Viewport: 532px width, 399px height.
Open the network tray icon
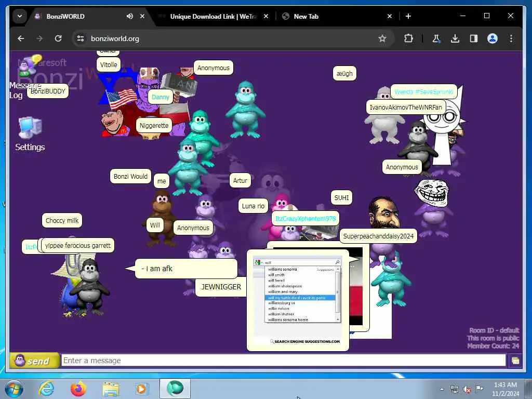tap(455, 389)
